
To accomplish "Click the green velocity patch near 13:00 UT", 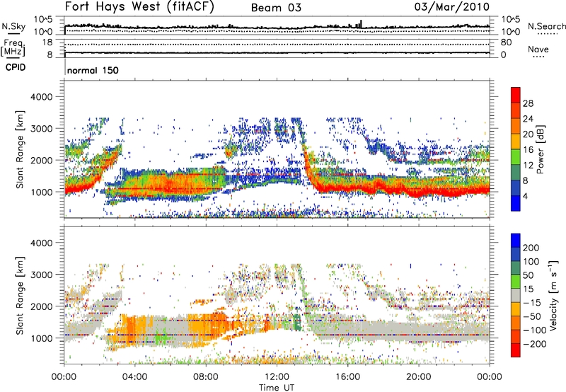I will click(x=296, y=322).
